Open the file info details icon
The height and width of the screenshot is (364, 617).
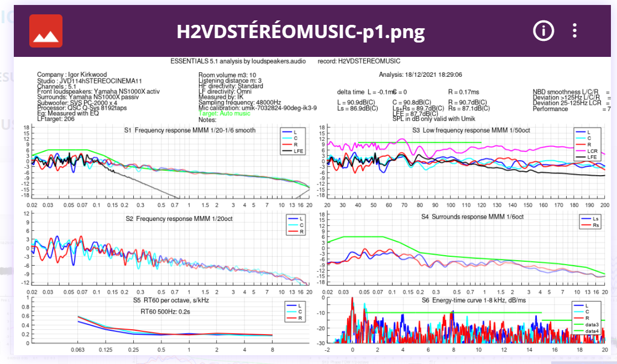(x=543, y=31)
